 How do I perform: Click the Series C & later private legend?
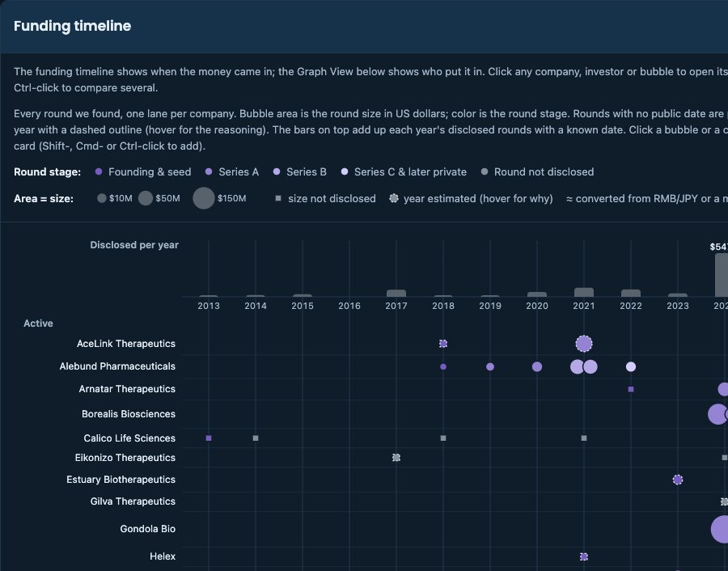point(404,171)
